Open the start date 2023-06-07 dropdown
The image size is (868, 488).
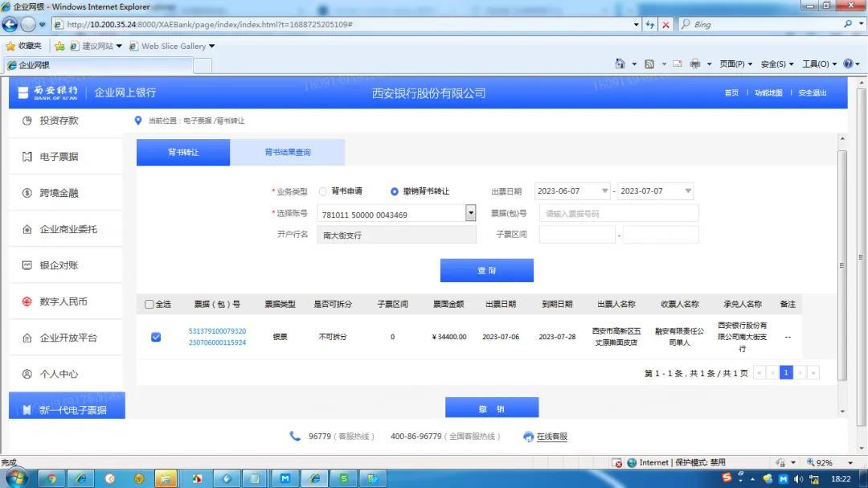(604, 191)
